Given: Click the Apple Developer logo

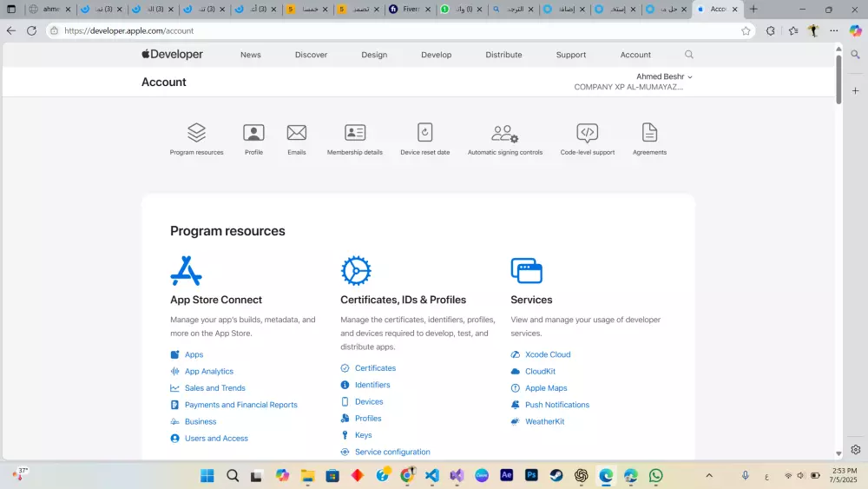Looking at the screenshot, I should [172, 54].
